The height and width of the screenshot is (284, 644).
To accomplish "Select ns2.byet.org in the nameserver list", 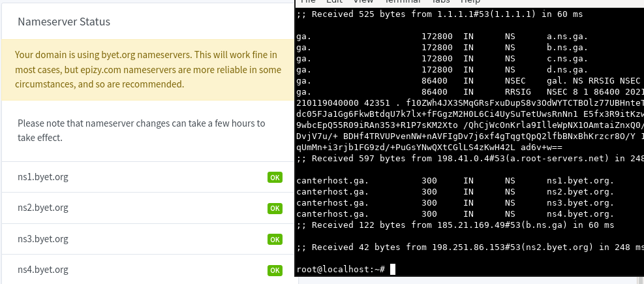I will (x=42, y=208).
